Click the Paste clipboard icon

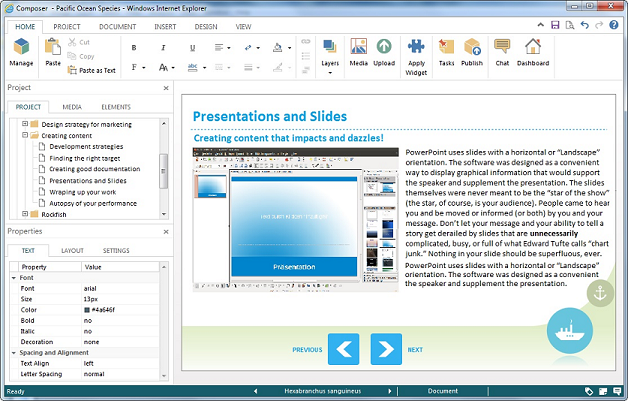(x=52, y=46)
